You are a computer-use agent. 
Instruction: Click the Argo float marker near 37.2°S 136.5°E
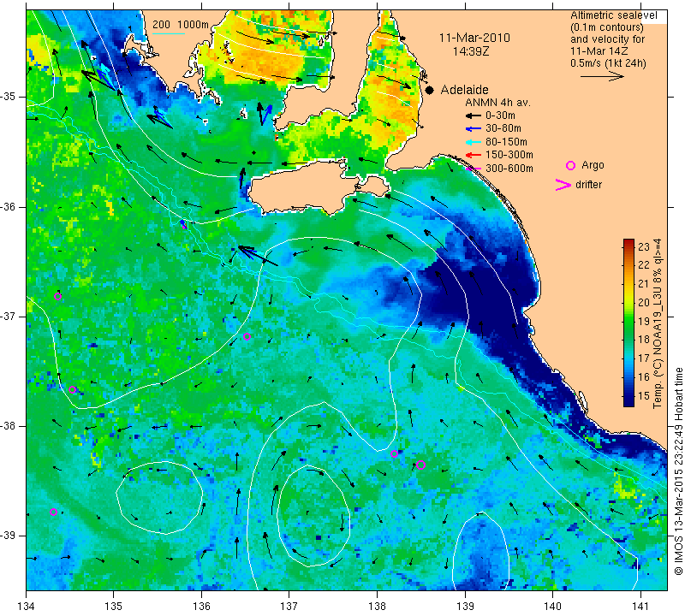(x=247, y=336)
